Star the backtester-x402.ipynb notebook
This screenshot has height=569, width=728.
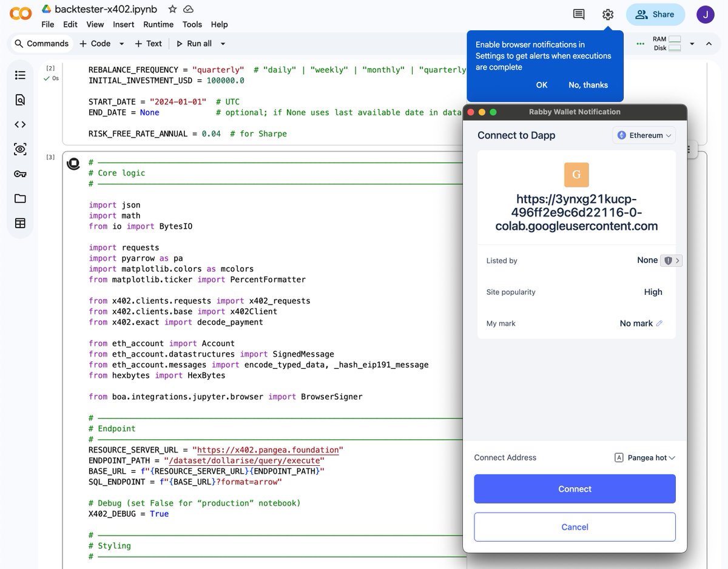173,9
